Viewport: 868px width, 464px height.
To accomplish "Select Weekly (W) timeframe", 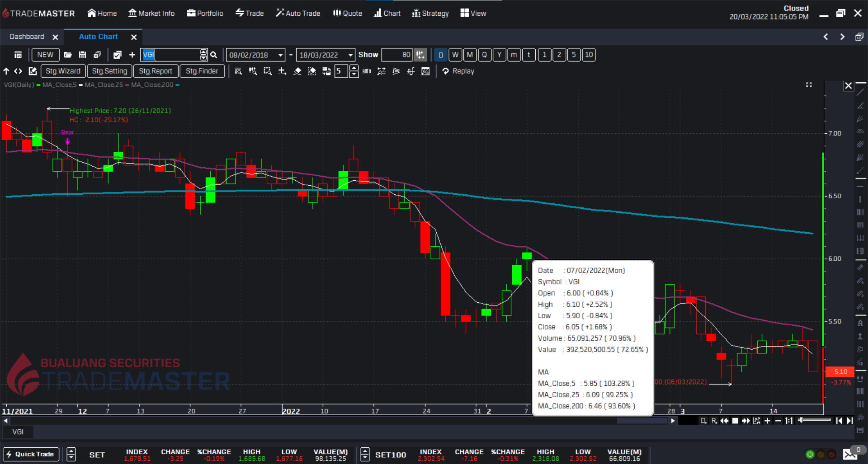I will click(455, 55).
